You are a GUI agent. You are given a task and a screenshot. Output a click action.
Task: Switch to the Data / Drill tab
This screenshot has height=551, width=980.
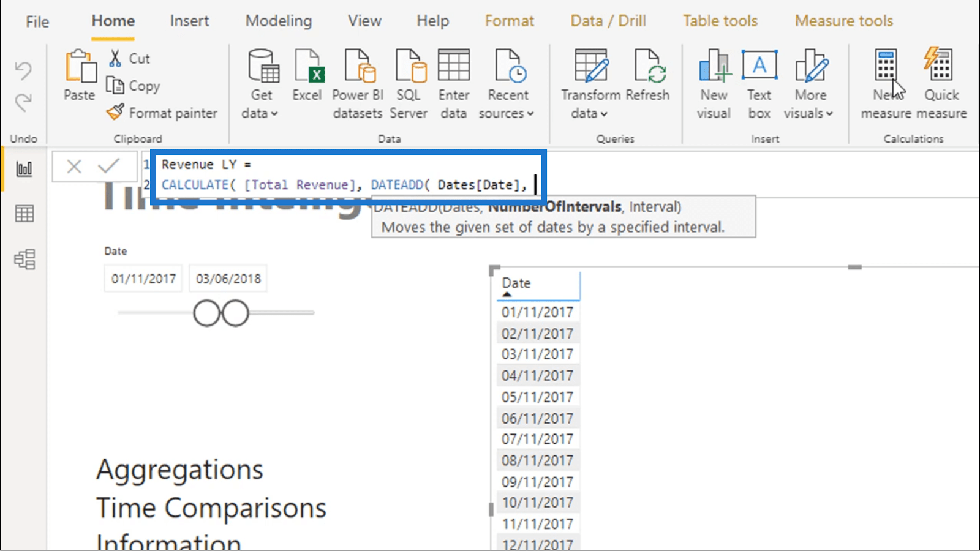tap(608, 21)
